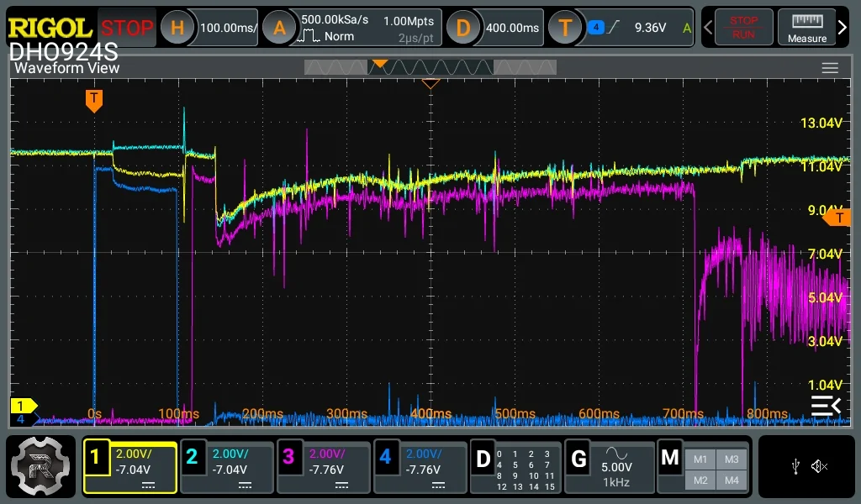
Task: Tap the USB connection status icon
Action: 795,467
